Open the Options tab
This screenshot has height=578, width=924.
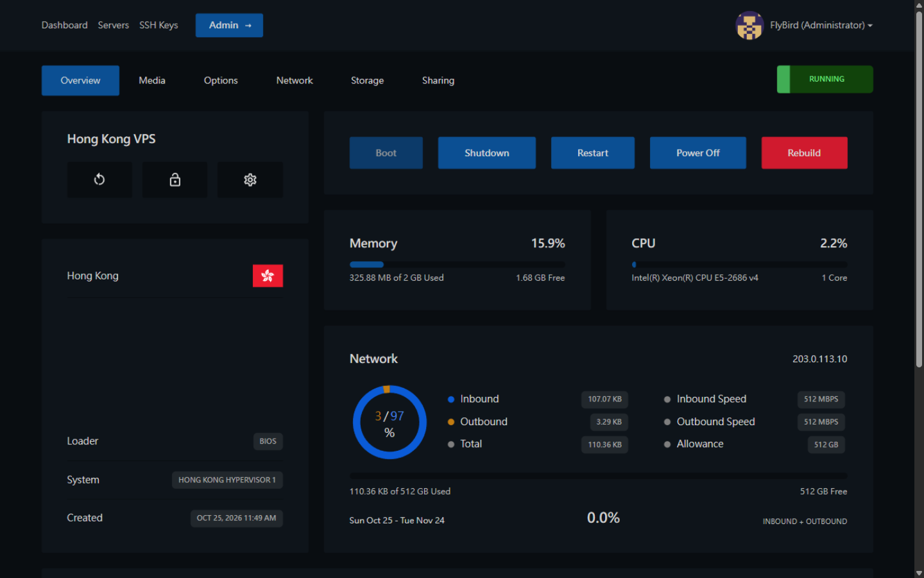[x=221, y=80]
